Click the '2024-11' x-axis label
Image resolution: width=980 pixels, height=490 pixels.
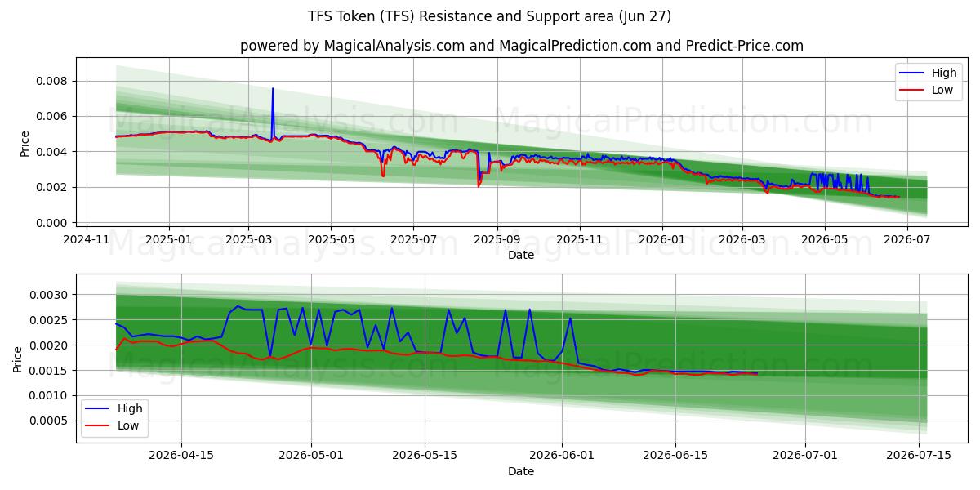coord(87,240)
